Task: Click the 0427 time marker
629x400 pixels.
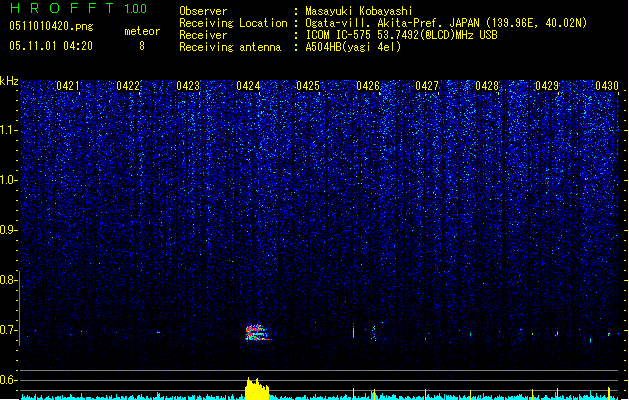Action: tap(427, 86)
